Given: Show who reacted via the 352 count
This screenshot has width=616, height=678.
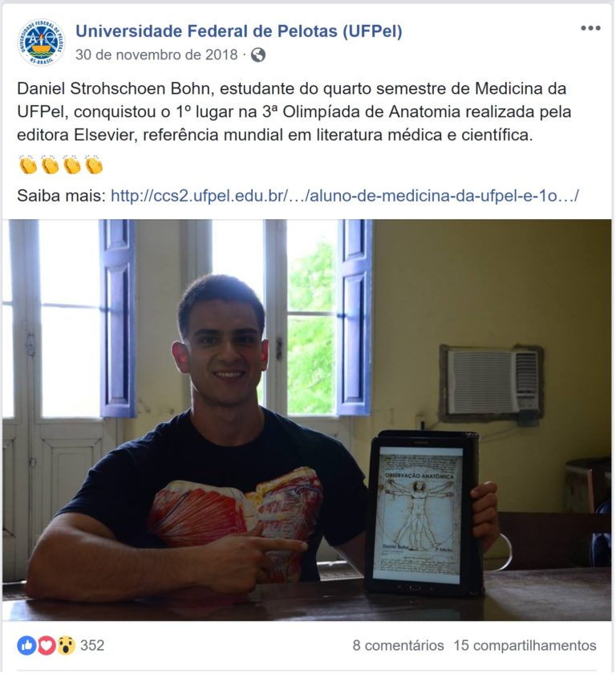Looking at the screenshot, I should 92,646.
